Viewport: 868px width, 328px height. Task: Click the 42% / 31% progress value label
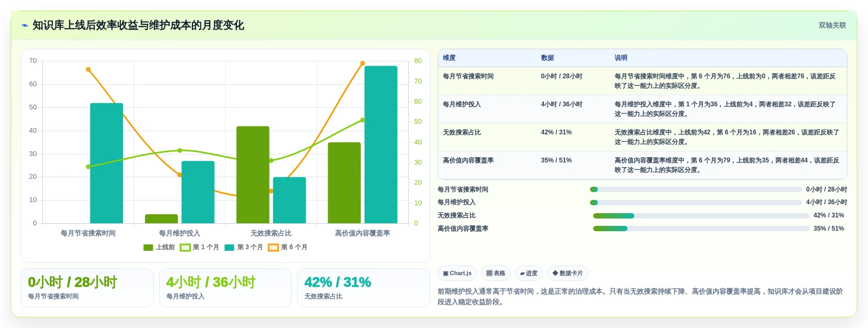[829, 215]
